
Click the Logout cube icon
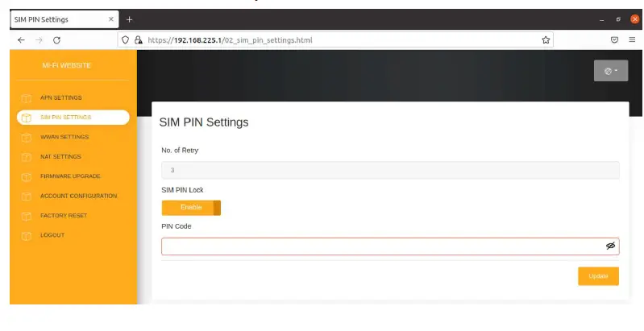pos(27,235)
